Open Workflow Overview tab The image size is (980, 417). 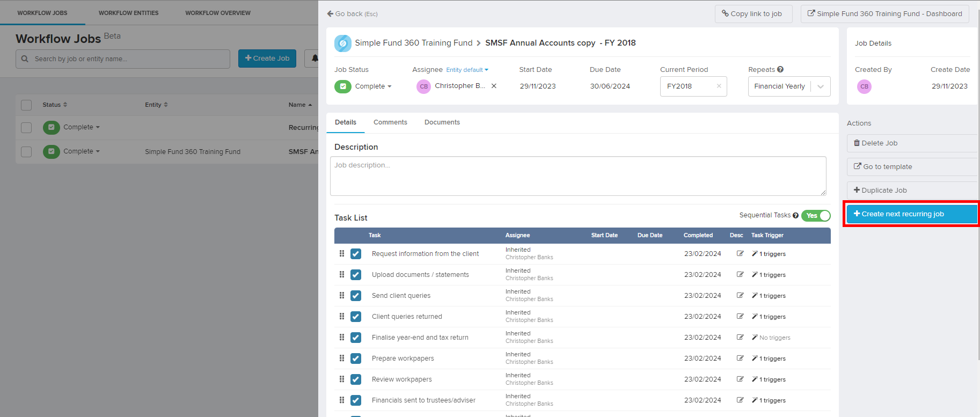[x=218, y=13]
